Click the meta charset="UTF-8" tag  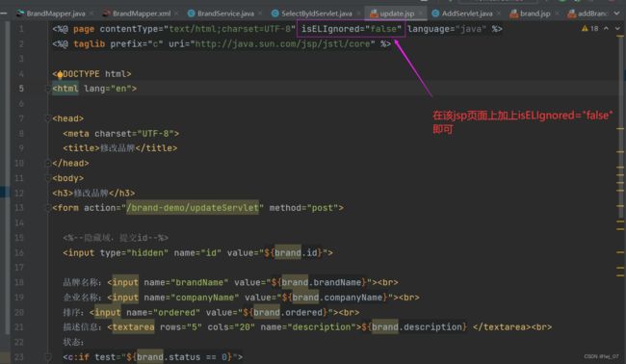pyautogui.click(x=121, y=133)
